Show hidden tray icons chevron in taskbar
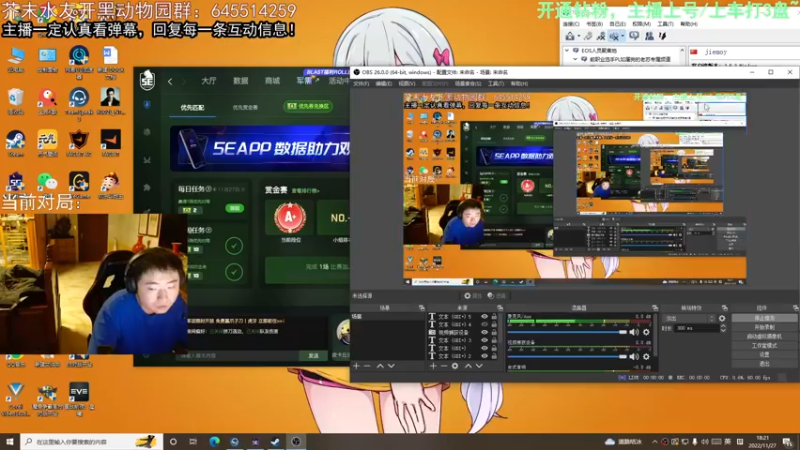Image resolution: width=800 pixels, height=450 pixels. 655,442
